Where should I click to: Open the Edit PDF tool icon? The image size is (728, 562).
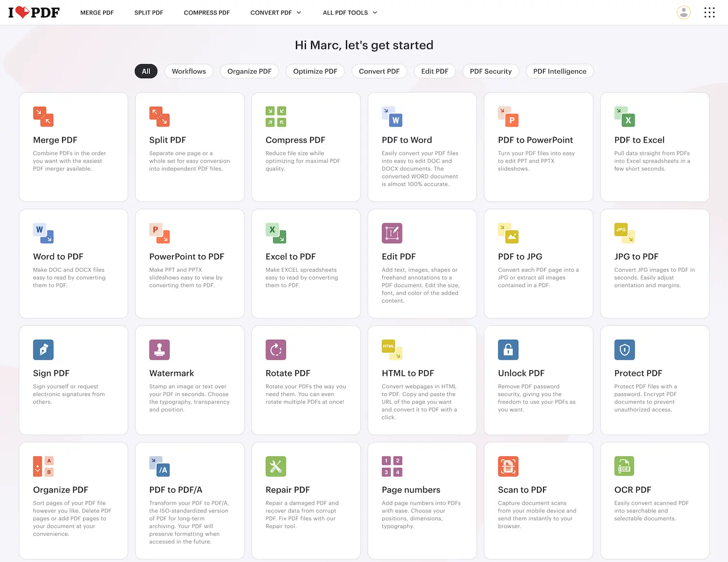pyautogui.click(x=392, y=233)
